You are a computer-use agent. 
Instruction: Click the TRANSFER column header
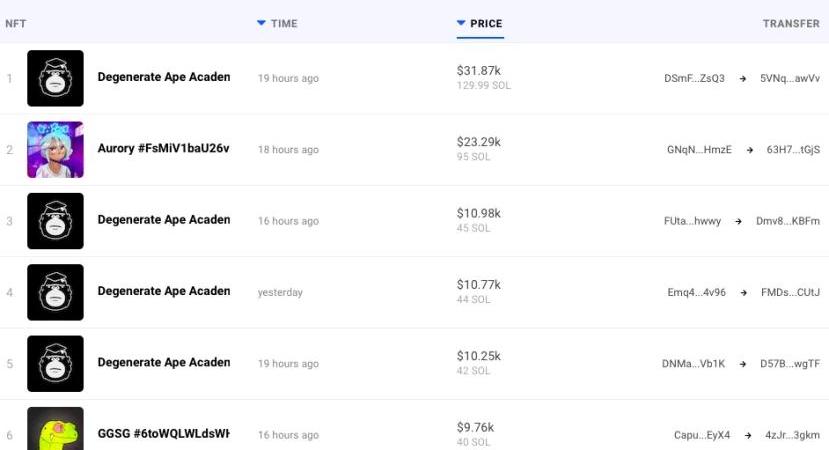[791, 24]
